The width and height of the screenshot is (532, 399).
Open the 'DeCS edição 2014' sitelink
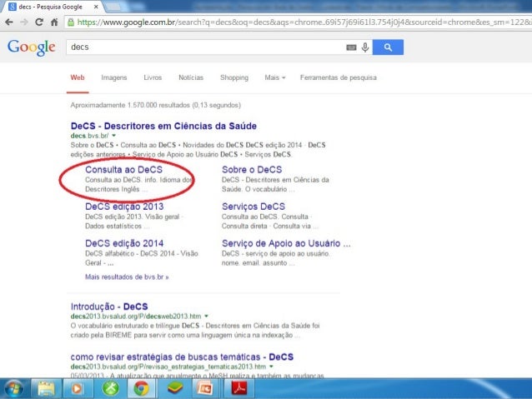click(x=124, y=243)
